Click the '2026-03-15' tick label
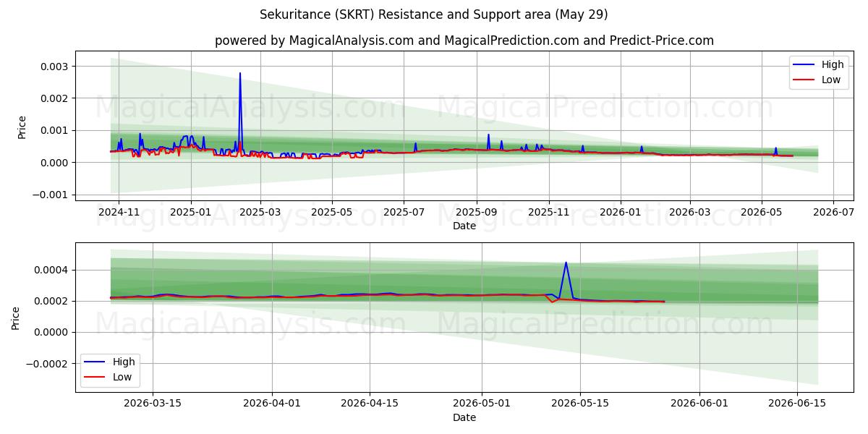Image resolution: width=868 pixels, height=434 pixels. (x=153, y=404)
